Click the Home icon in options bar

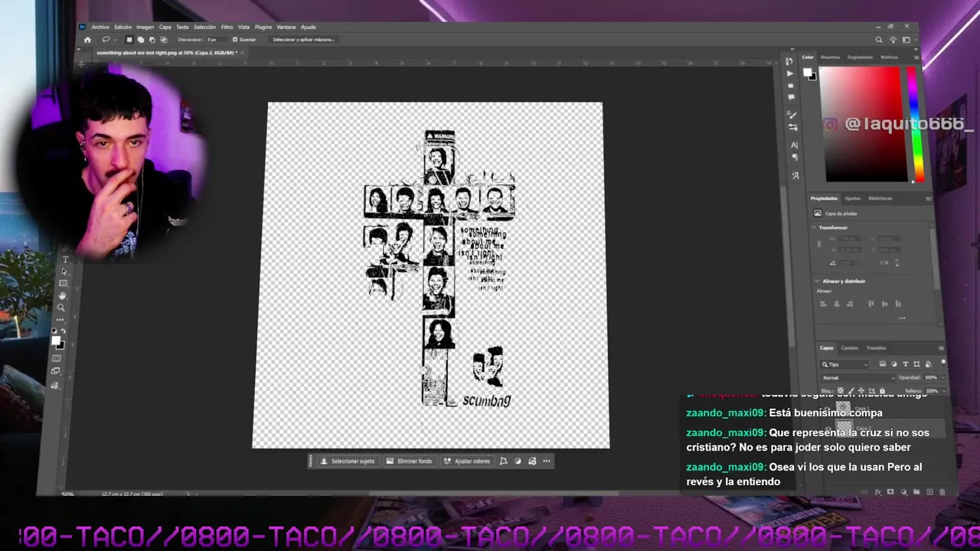click(x=87, y=40)
